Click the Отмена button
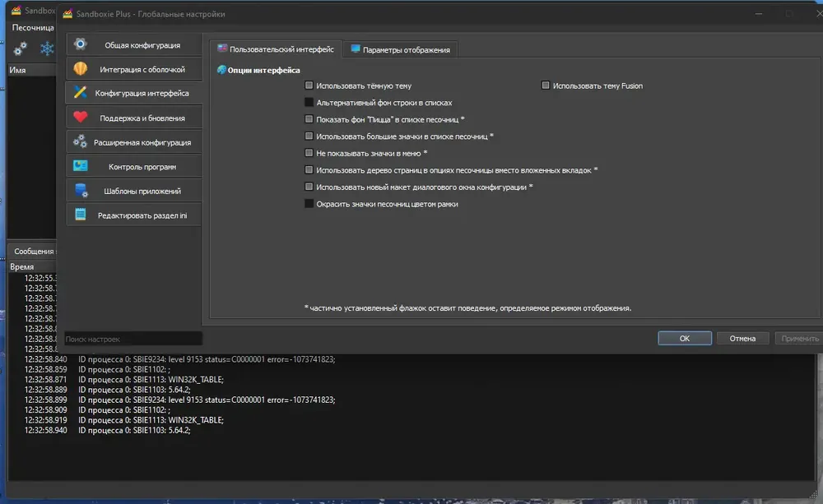Image resolution: width=823 pixels, height=504 pixels. click(742, 338)
